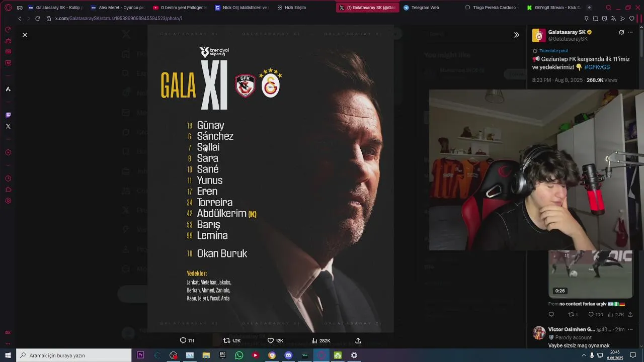Switch to Nick Olij istatistikleri tab
644x362 pixels.
coord(243,8)
